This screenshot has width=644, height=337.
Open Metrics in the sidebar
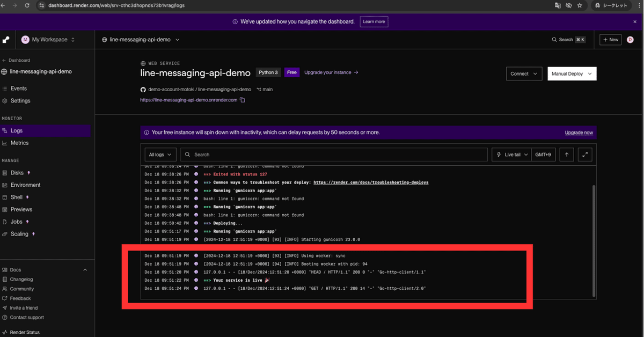click(19, 143)
